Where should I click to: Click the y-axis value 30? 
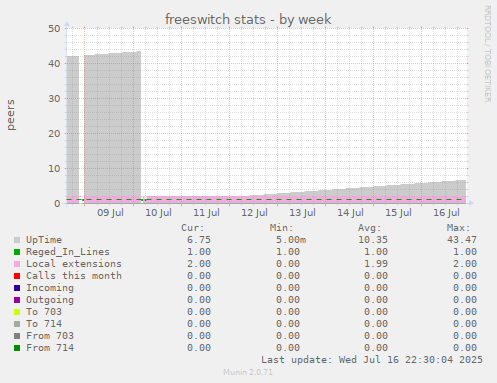(54, 99)
